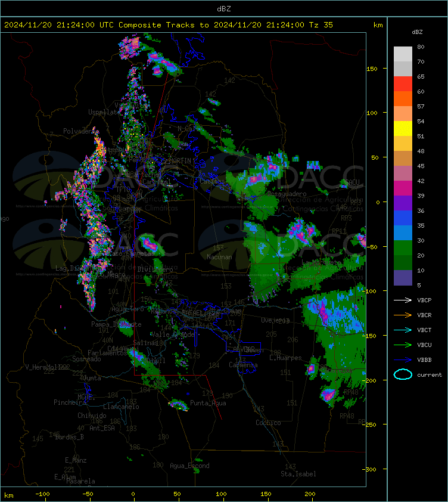This screenshot has width=448, height=502.
Task: Click the 'Sta.Isabel' place label on map
Action: [298, 474]
